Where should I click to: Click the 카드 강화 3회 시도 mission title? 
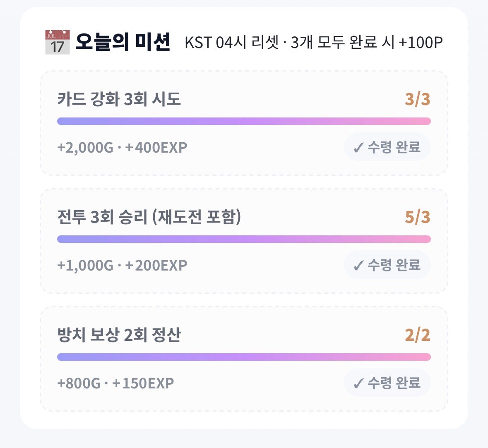click(119, 99)
